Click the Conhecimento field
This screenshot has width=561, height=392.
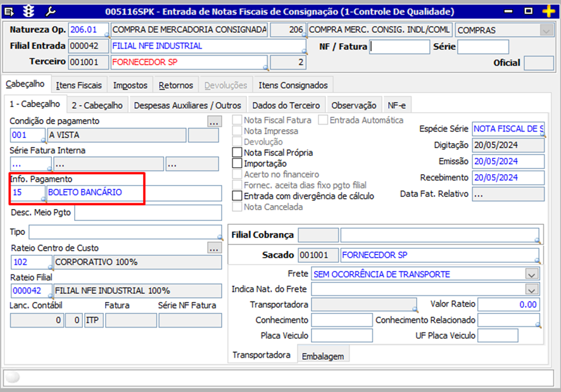[342, 320]
